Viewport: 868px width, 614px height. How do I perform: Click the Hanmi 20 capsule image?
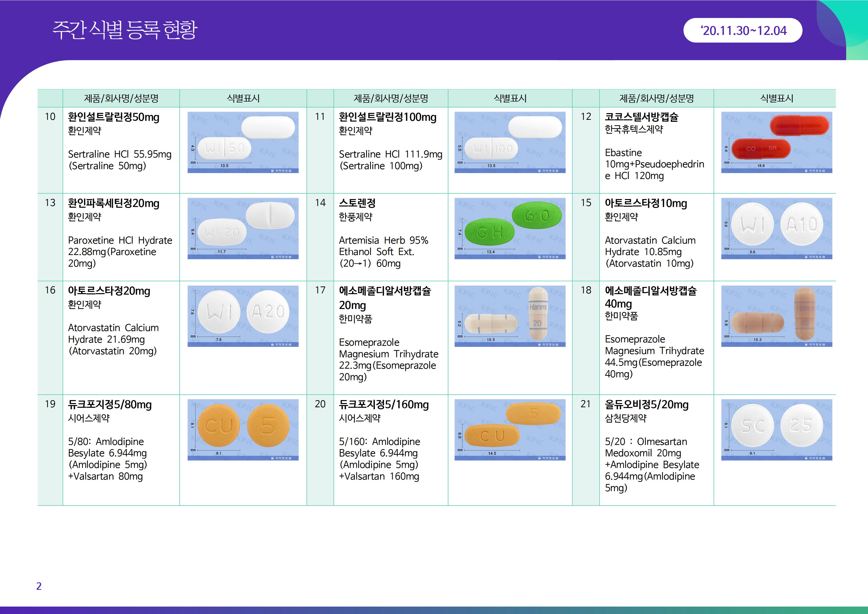[x=510, y=316]
